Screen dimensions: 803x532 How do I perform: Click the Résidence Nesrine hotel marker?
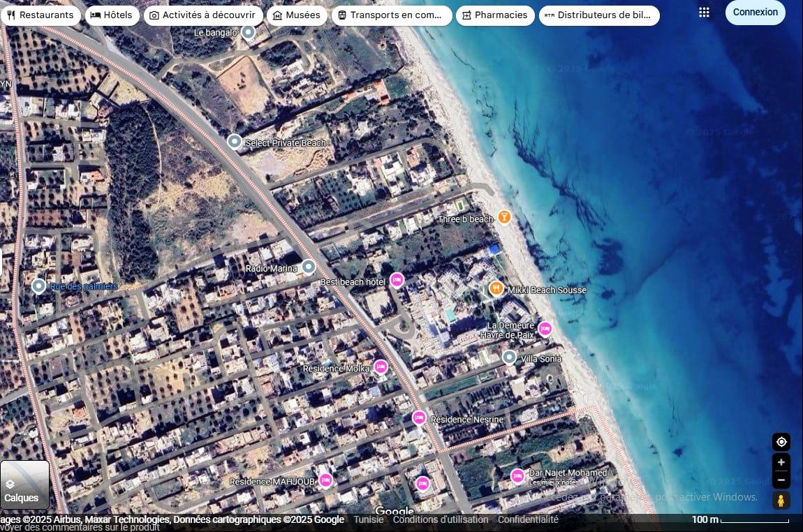(419, 418)
